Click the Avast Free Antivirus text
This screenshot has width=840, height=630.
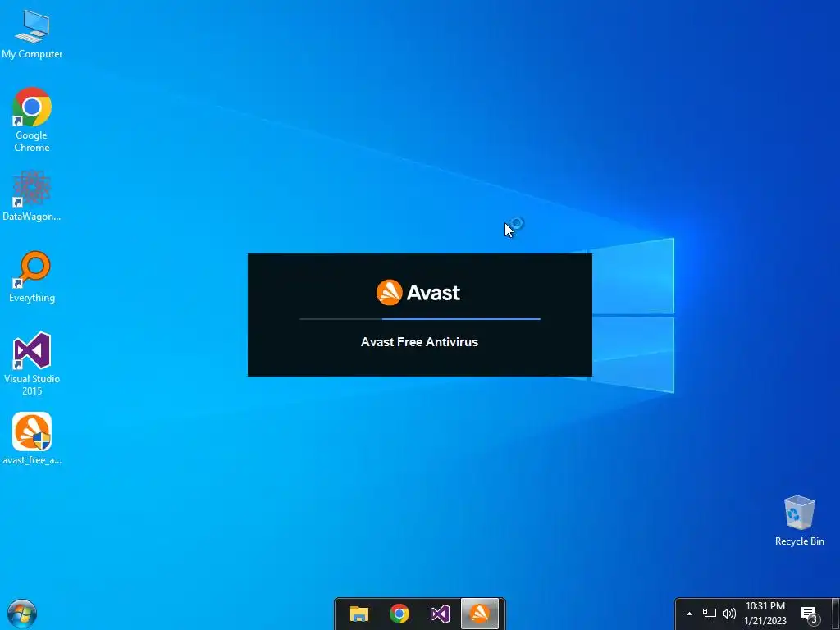(x=419, y=342)
